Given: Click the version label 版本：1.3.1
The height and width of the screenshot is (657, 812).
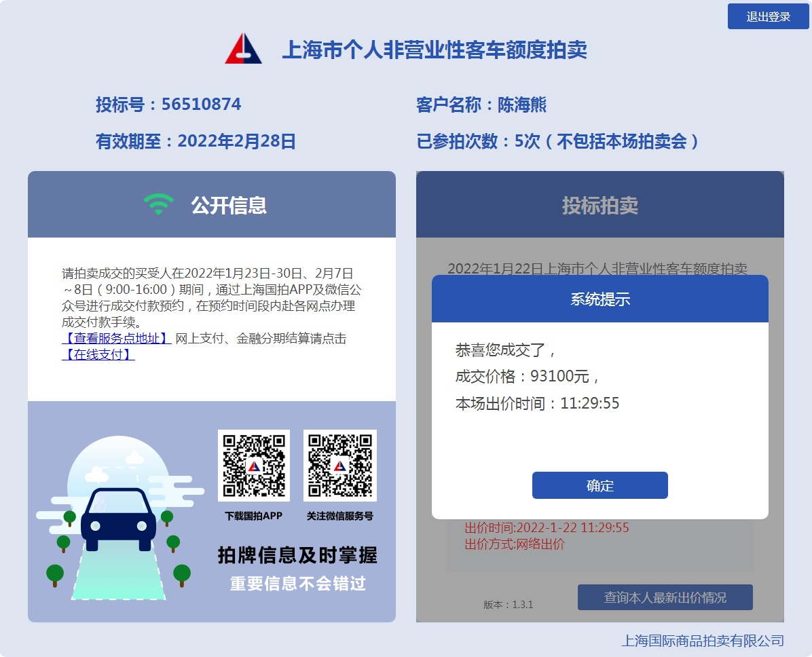Looking at the screenshot, I should point(508,604).
